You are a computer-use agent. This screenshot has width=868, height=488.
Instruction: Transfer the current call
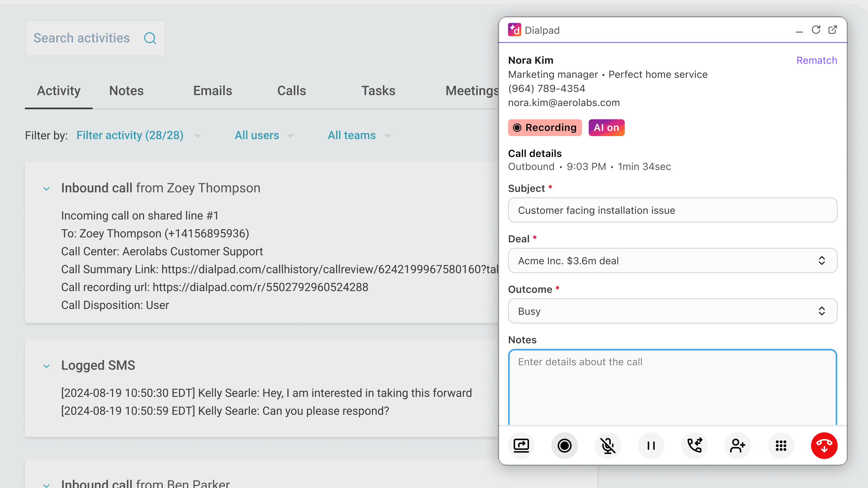coord(694,445)
